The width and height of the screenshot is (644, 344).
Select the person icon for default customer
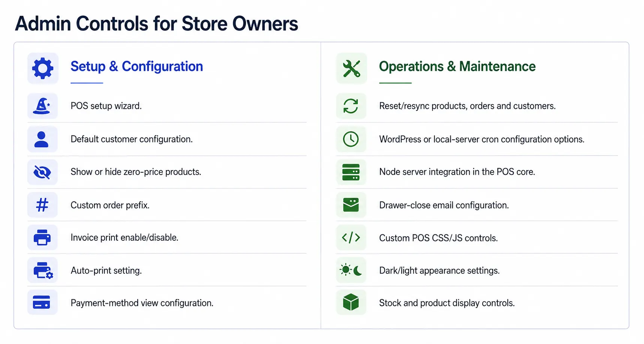(x=42, y=139)
